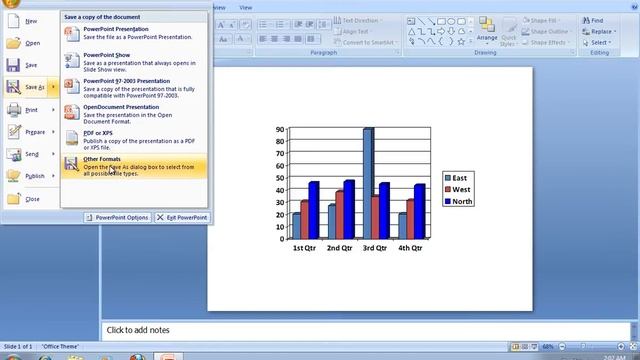Open Text Direction dropdown

click(358, 20)
